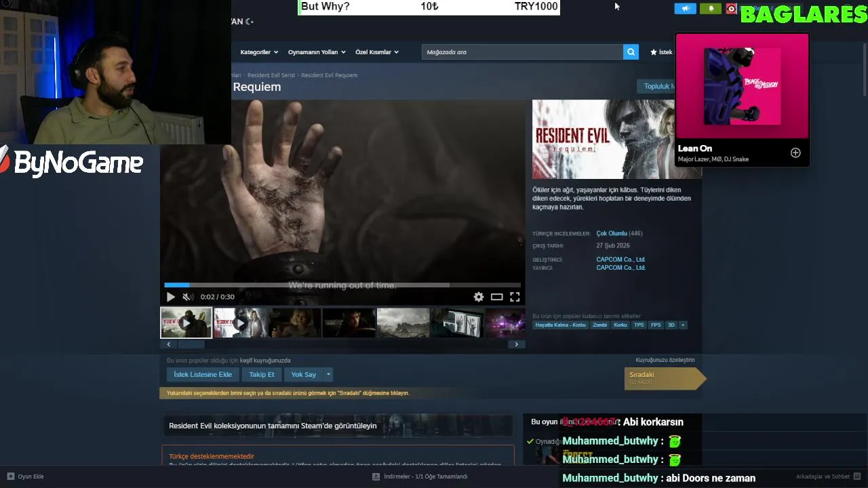Click the blue megaphone announcement icon
Viewport: 868px width, 488px height.
click(x=685, y=9)
